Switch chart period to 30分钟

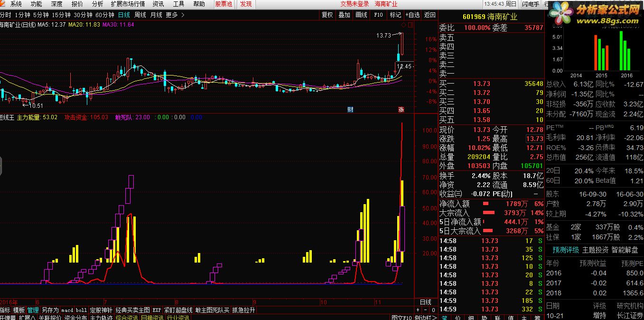[x=83, y=15]
